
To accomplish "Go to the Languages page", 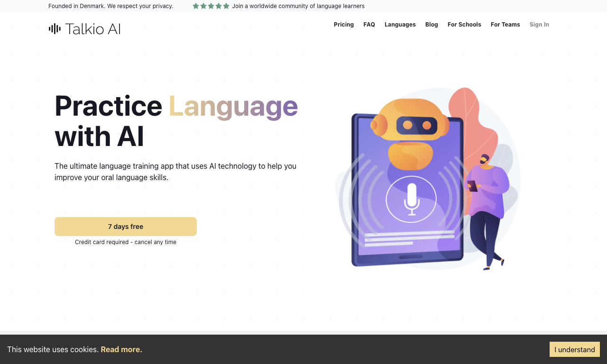I will 400,25.
